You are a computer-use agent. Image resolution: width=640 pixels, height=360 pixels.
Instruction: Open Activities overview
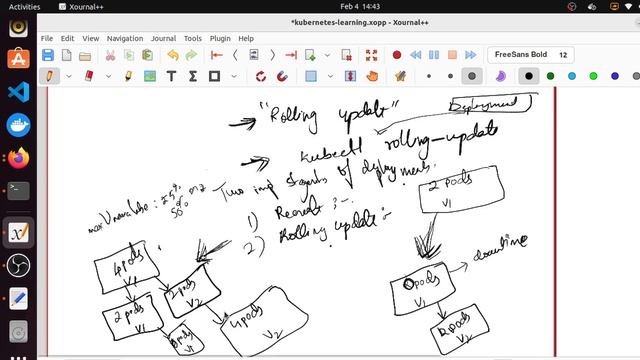click(24, 7)
